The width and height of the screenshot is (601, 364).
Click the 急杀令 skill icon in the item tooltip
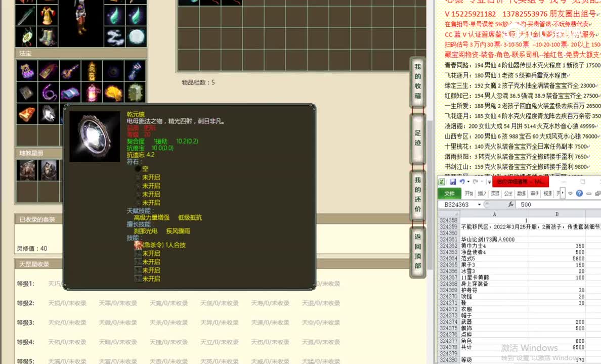click(x=138, y=245)
